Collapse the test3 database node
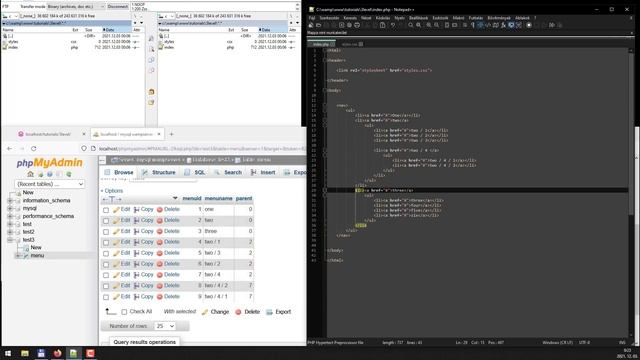The height and width of the screenshot is (360, 640). tap(10, 240)
